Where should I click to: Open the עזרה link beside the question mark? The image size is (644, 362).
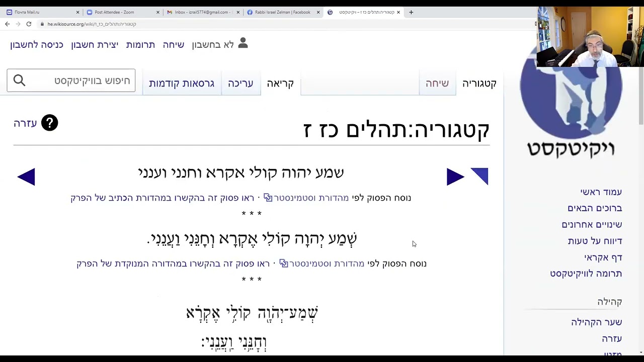[x=25, y=123]
